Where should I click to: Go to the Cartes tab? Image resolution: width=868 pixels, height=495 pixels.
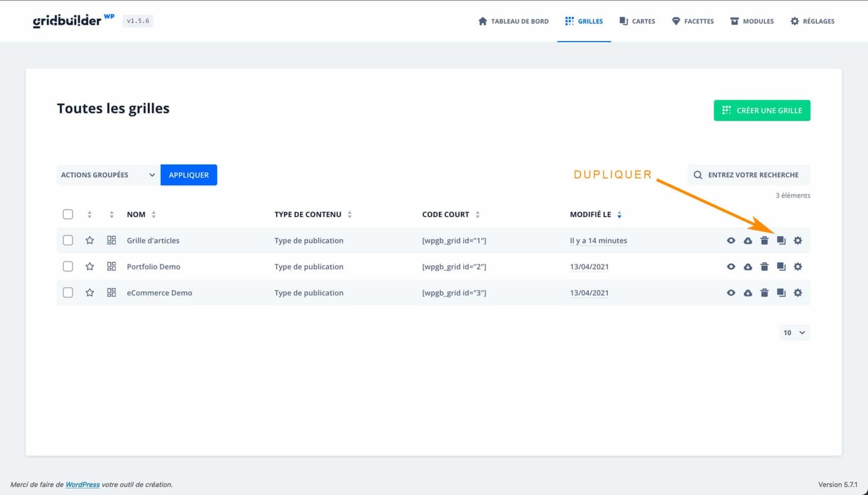coord(637,21)
